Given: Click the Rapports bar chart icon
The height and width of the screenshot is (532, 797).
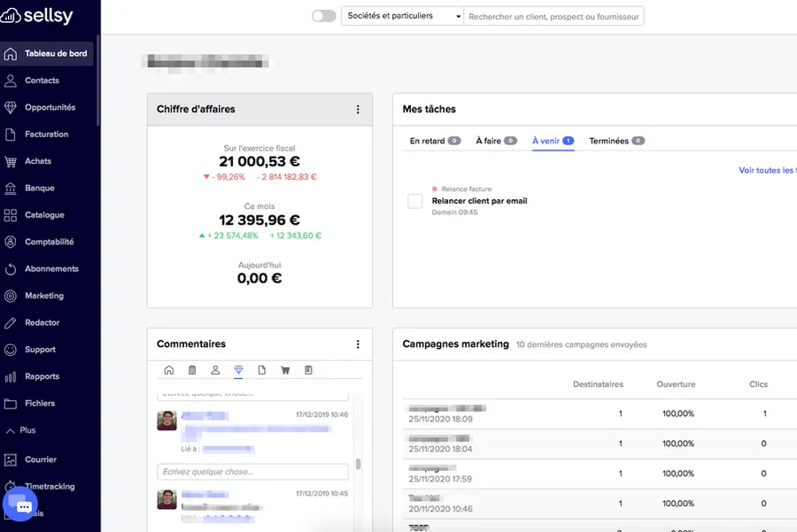Looking at the screenshot, I should (x=10, y=376).
